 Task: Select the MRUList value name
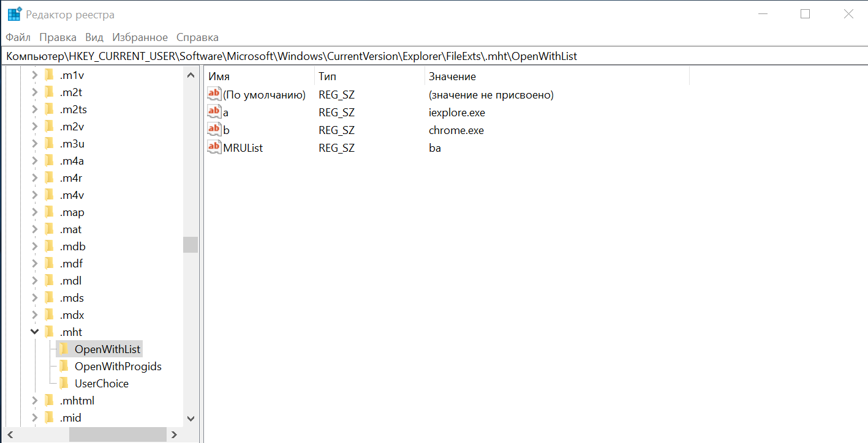[243, 148]
